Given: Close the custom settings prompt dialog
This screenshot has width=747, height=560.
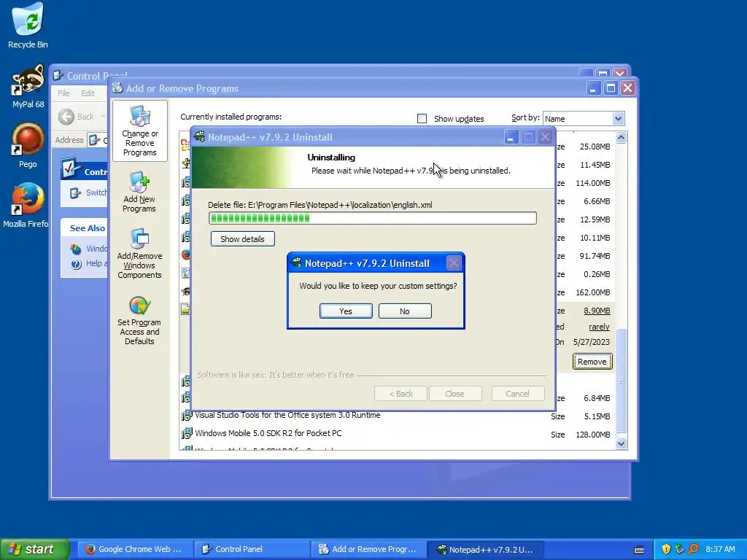Looking at the screenshot, I should pos(454,262).
